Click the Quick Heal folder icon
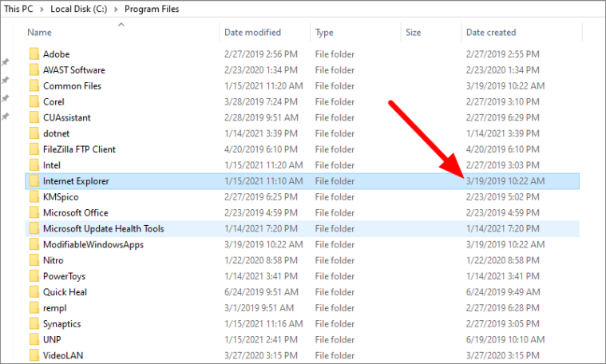This screenshot has width=606, height=364. click(34, 291)
